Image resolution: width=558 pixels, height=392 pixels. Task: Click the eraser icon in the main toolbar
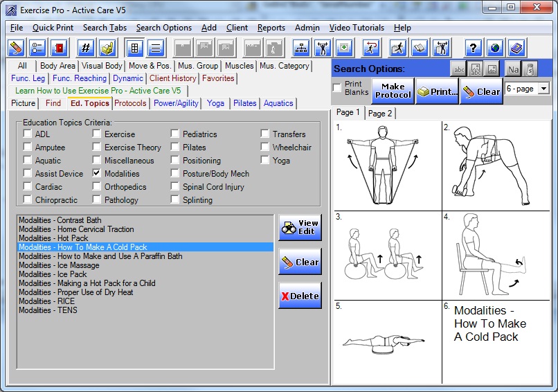point(17,48)
